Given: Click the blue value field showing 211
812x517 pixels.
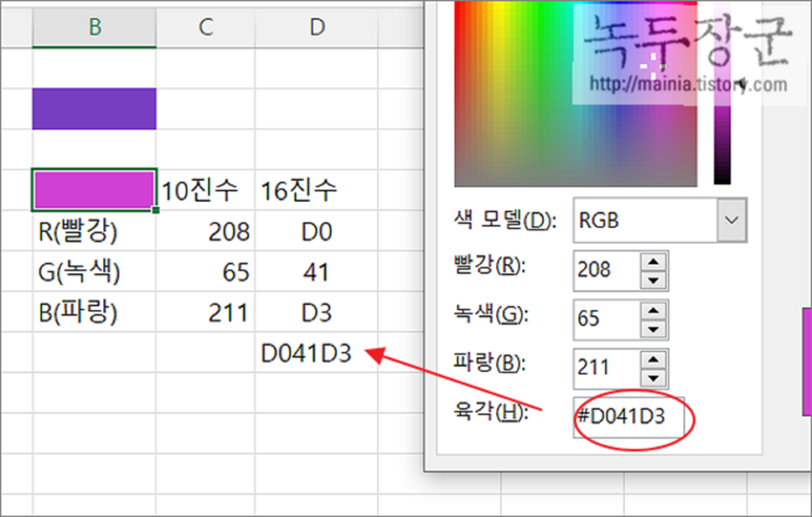Looking at the screenshot, I should 607,369.
